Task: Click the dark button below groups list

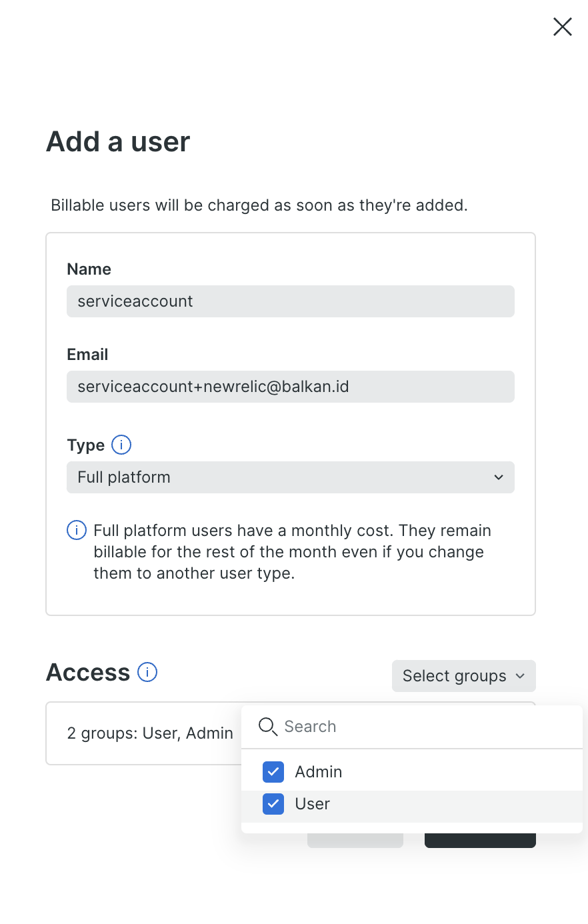Action: point(480,841)
